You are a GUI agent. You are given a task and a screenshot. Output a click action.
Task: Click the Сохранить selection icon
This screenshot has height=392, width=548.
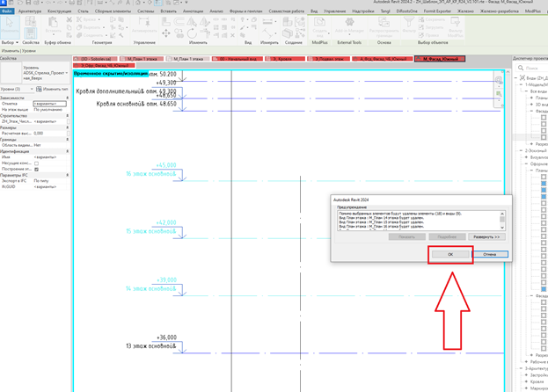pyautogui.click(x=421, y=19)
